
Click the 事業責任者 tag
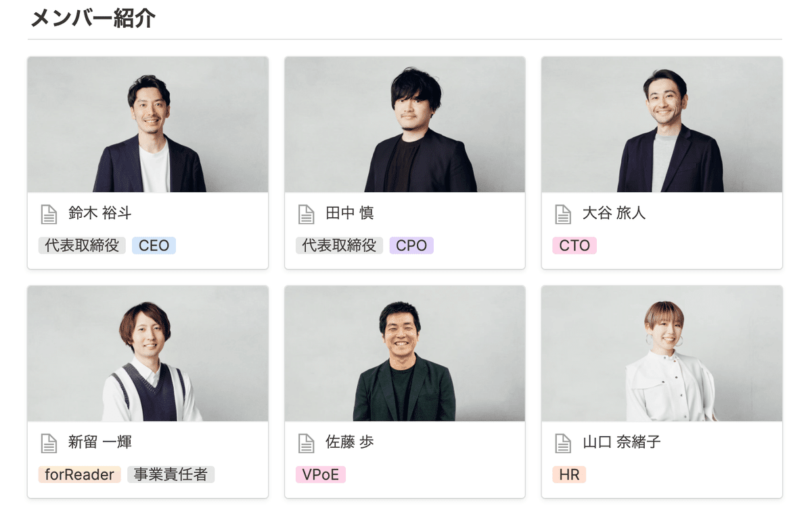(171, 475)
